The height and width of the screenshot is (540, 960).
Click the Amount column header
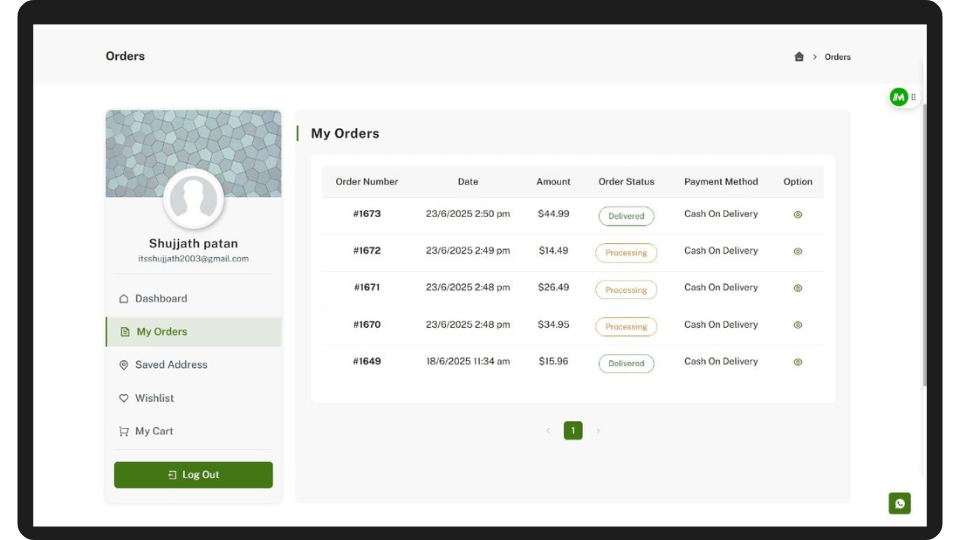(x=553, y=182)
